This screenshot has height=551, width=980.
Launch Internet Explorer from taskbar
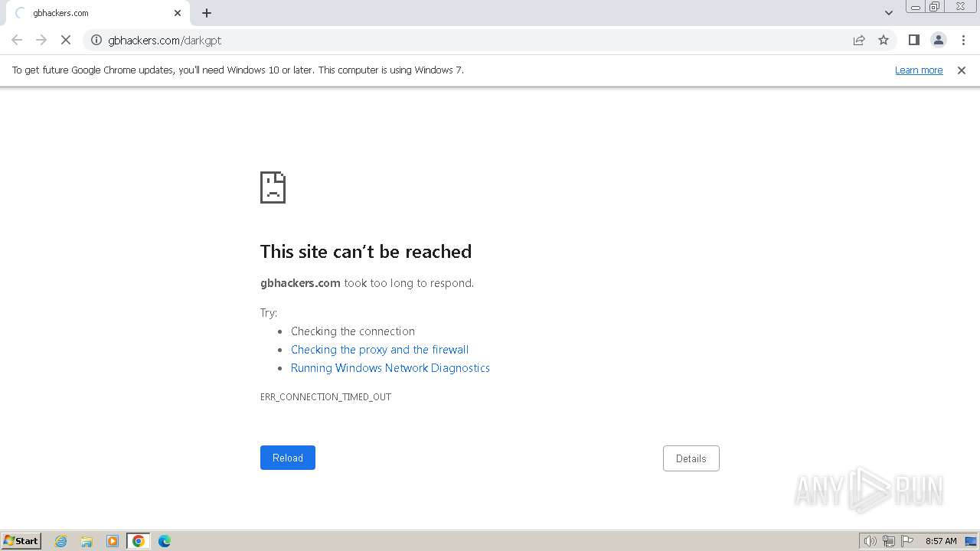coord(61,541)
